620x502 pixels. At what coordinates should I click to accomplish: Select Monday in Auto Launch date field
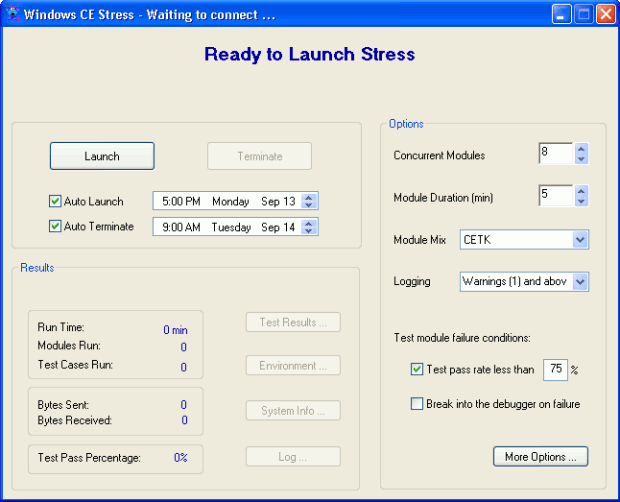(x=231, y=202)
